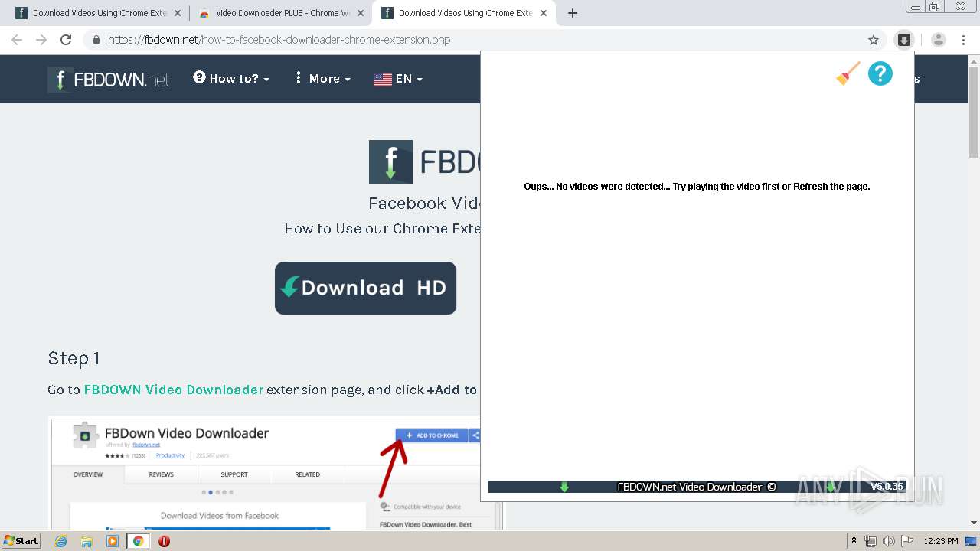This screenshot has height=551, width=980.
Task: Open File Explorer from taskbar
Action: pos(87,541)
